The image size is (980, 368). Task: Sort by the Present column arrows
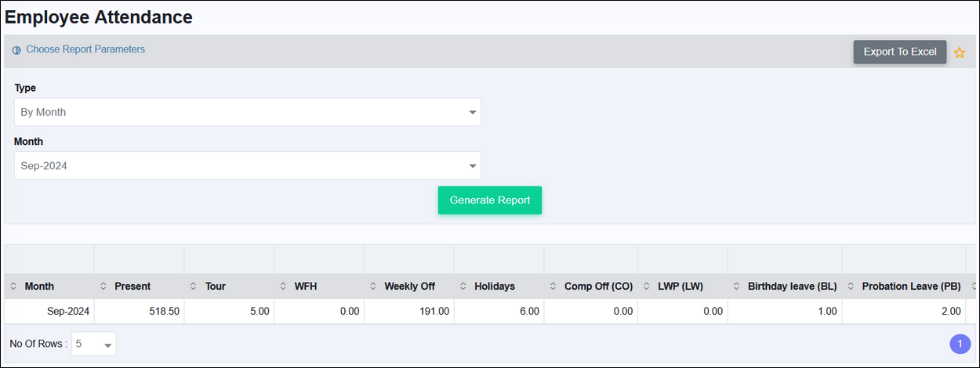point(103,287)
